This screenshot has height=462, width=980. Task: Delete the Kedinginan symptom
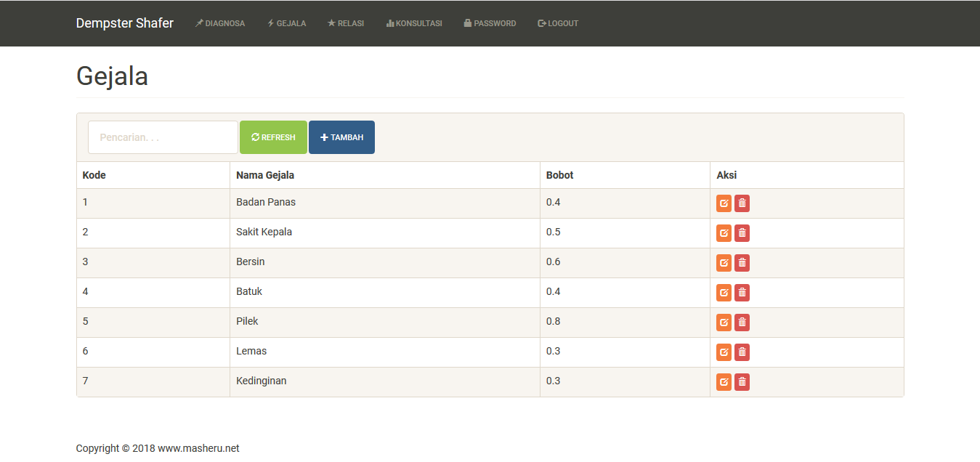(742, 382)
